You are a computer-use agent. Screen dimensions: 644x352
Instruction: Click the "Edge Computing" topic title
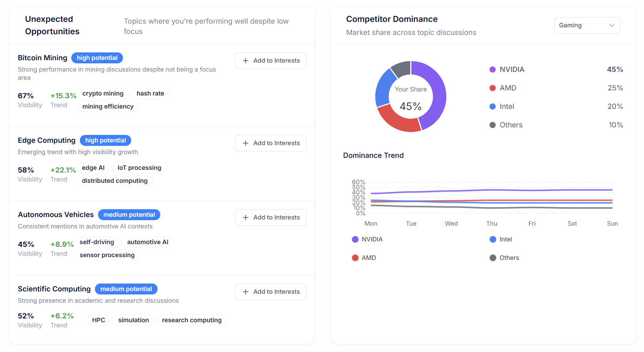point(47,140)
